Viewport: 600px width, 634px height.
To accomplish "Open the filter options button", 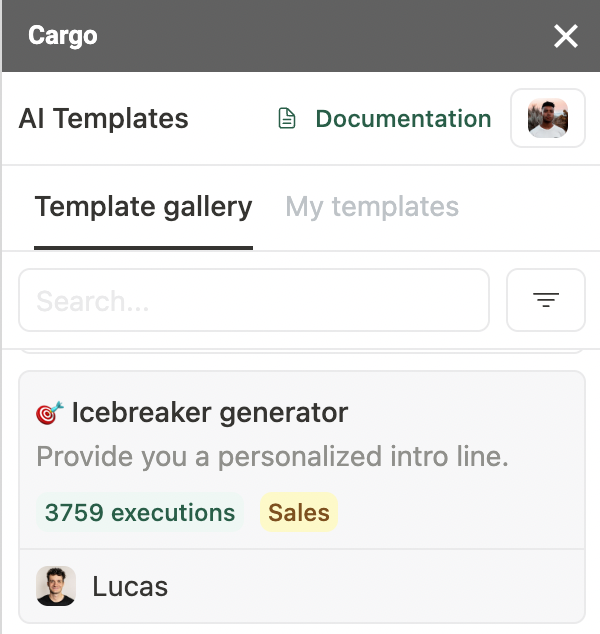I will coord(545,300).
